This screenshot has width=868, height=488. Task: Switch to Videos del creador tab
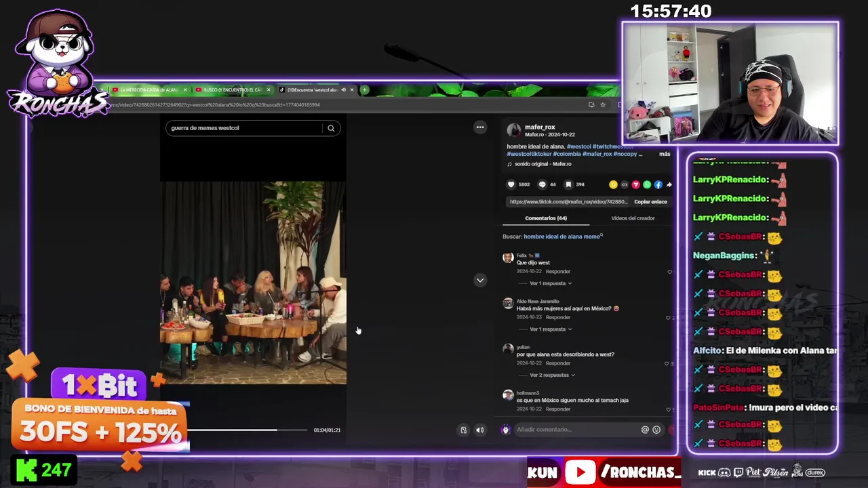tap(633, 218)
